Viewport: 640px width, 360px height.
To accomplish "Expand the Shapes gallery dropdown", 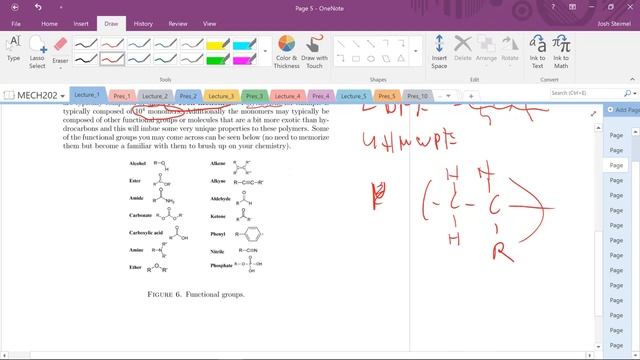I will coord(416,51).
